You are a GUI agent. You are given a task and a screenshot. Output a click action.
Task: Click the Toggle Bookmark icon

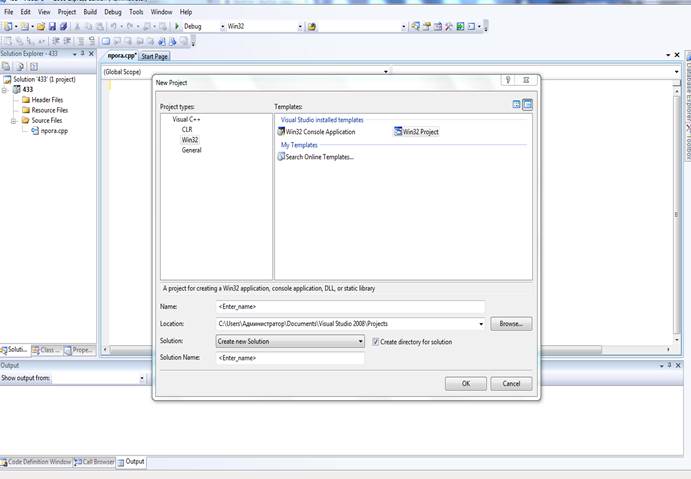click(106, 41)
